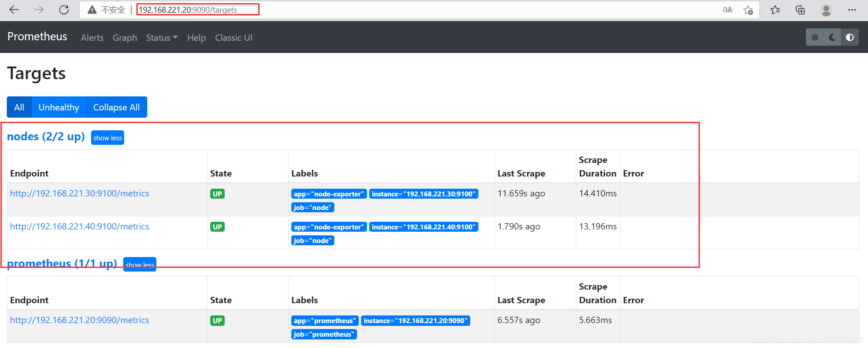Open the Alerts page
This screenshot has height=348, width=868.
click(x=92, y=38)
